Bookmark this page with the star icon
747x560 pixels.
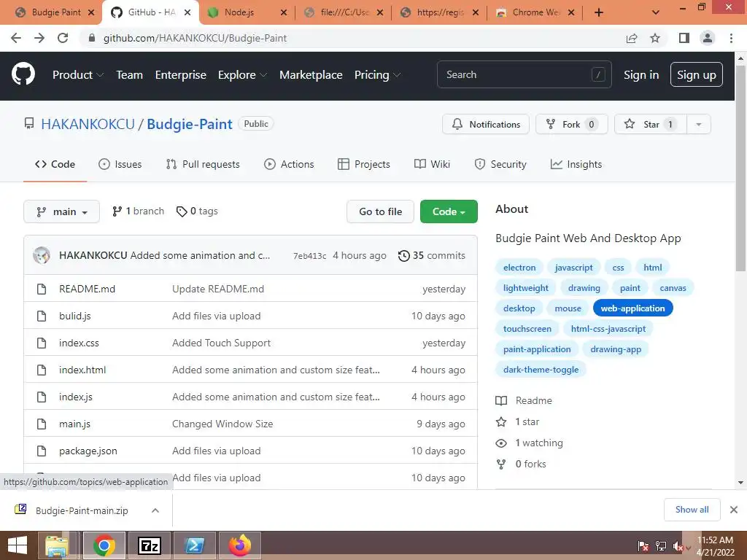point(655,38)
